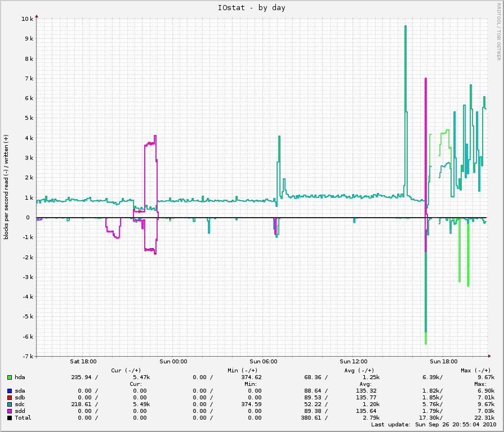Click the '7 k' y-axis tick label

pyautogui.click(x=29, y=79)
